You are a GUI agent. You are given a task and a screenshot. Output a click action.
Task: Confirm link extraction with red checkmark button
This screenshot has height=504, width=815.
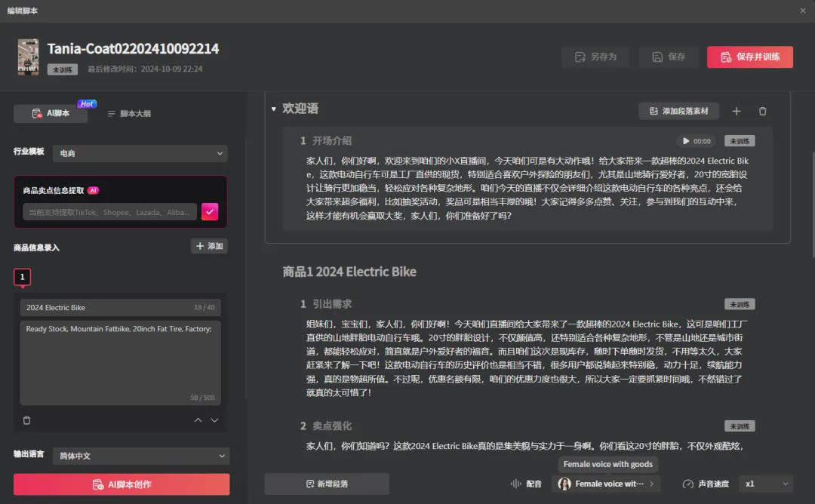pyautogui.click(x=210, y=211)
